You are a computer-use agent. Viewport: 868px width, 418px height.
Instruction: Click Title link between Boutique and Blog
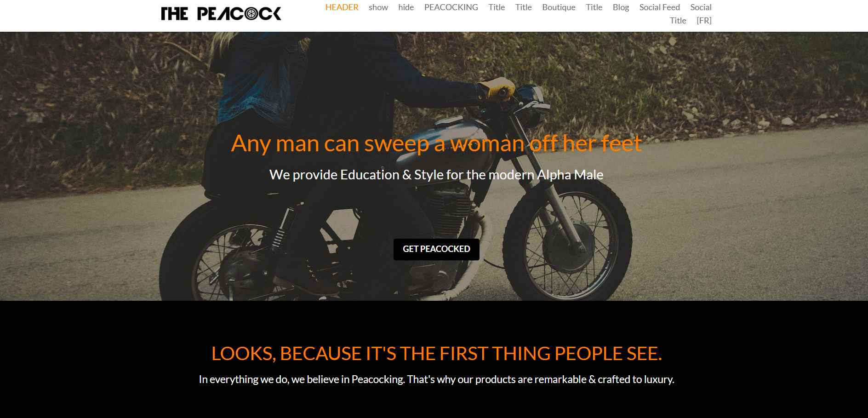tap(594, 7)
